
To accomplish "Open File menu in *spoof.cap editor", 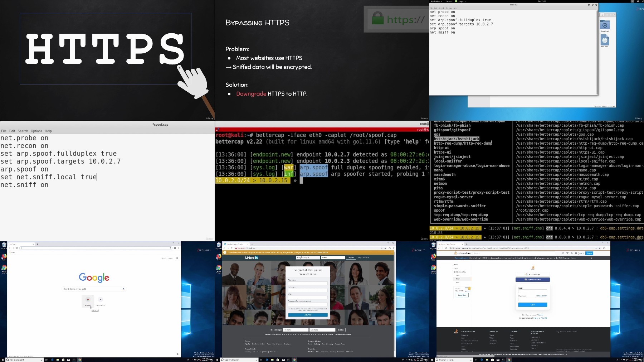I will click(4, 131).
